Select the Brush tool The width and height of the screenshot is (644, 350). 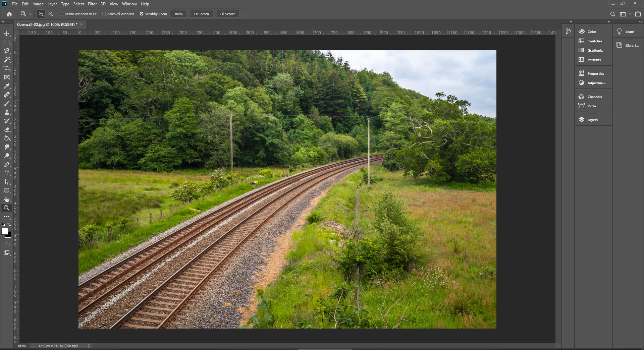[7, 103]
